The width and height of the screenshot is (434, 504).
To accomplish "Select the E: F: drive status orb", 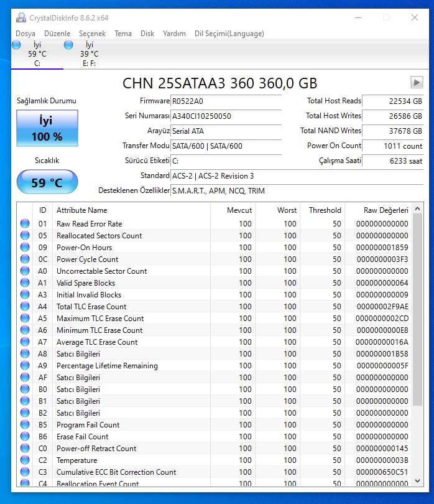I will pos(68,45).
